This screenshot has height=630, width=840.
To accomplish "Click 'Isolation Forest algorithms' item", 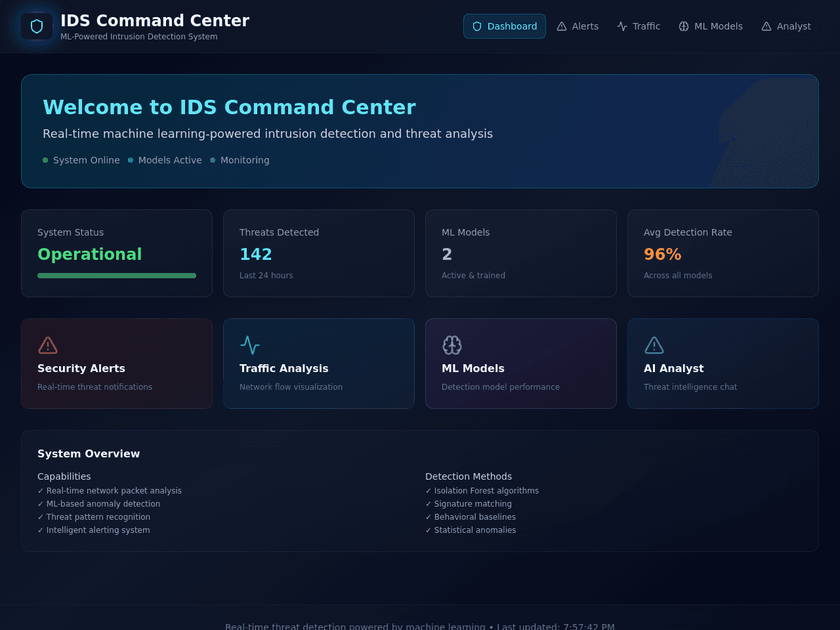I will point(482,491).
